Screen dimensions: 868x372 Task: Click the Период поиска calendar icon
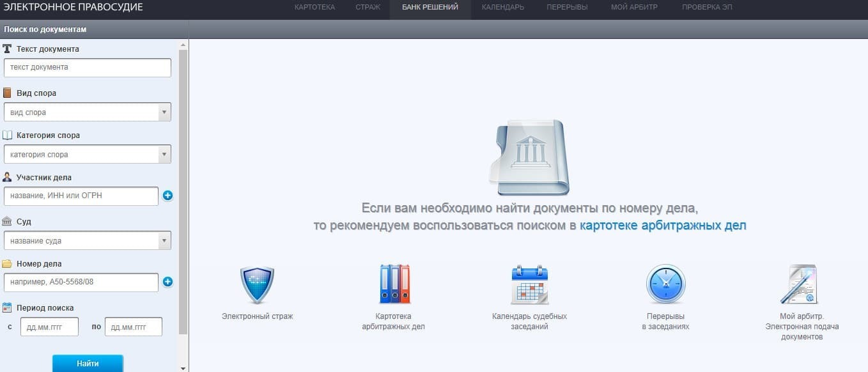[x=8, y=307]
